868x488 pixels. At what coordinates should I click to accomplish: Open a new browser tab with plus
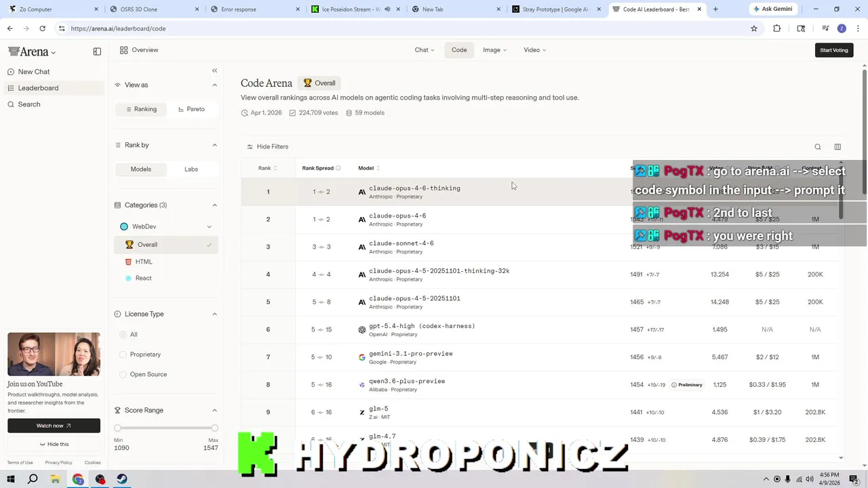[715, 9]
